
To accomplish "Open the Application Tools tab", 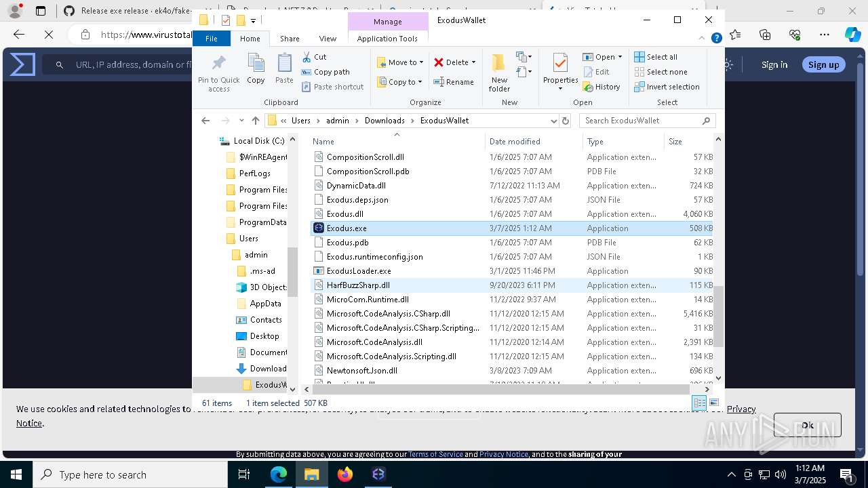I will pos(387,39).
